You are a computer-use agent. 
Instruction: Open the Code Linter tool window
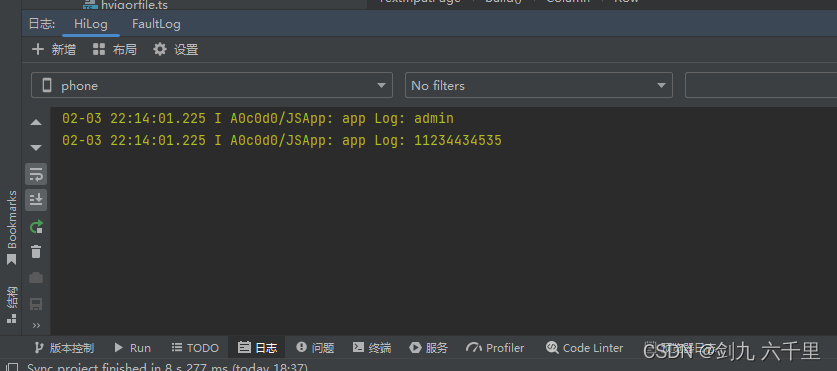(585, 348)
